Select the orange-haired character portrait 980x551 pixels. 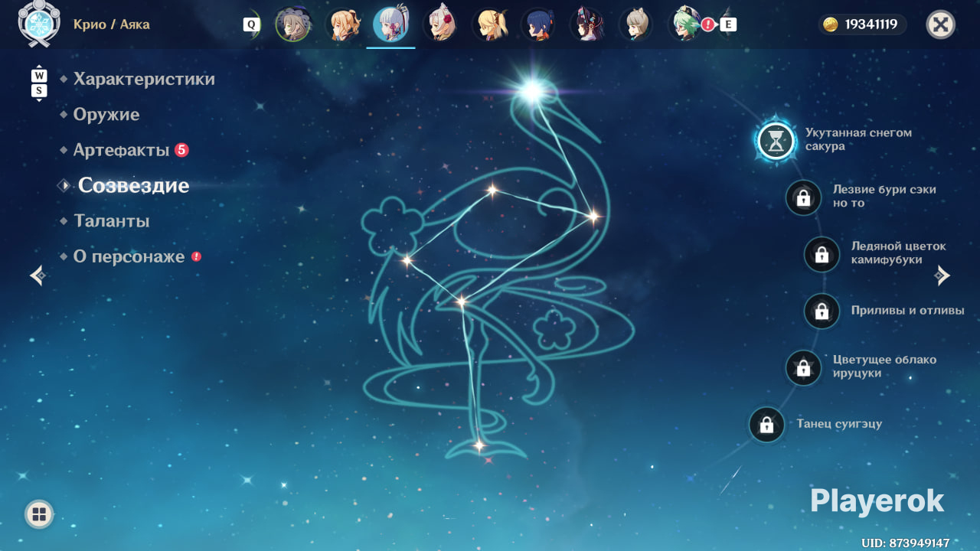pos(341,24)
